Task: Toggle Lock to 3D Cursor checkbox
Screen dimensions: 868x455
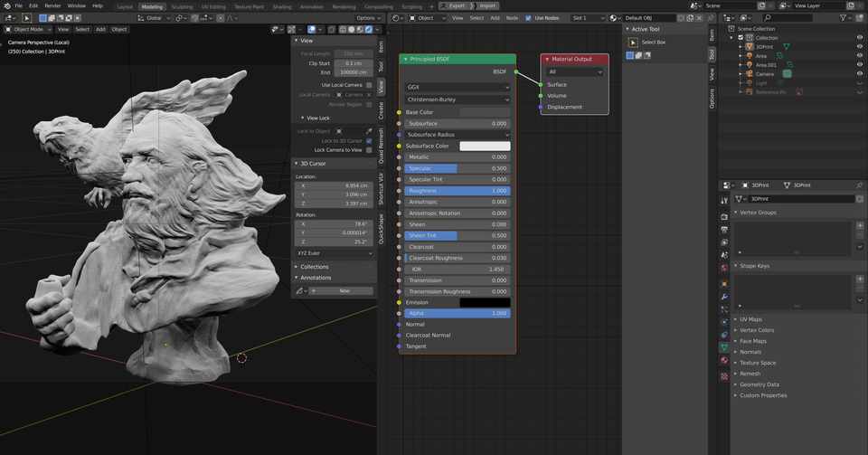Action: [369, 141]
